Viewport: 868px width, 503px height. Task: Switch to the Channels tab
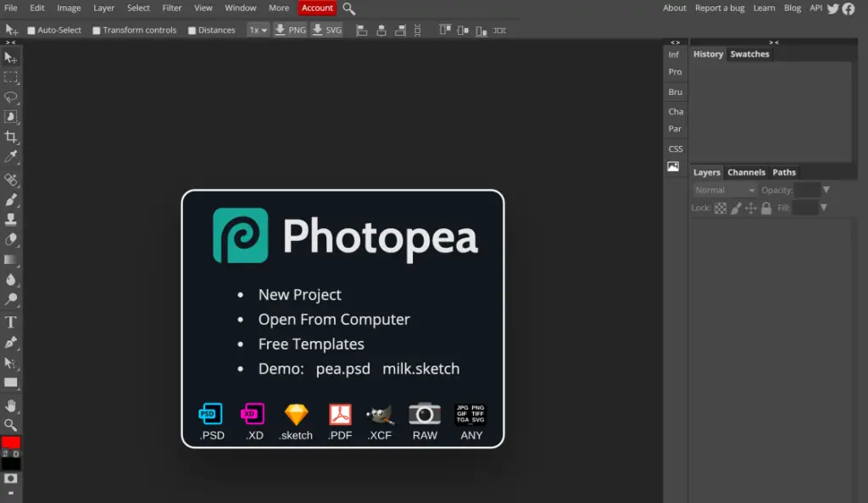(746, 172)
